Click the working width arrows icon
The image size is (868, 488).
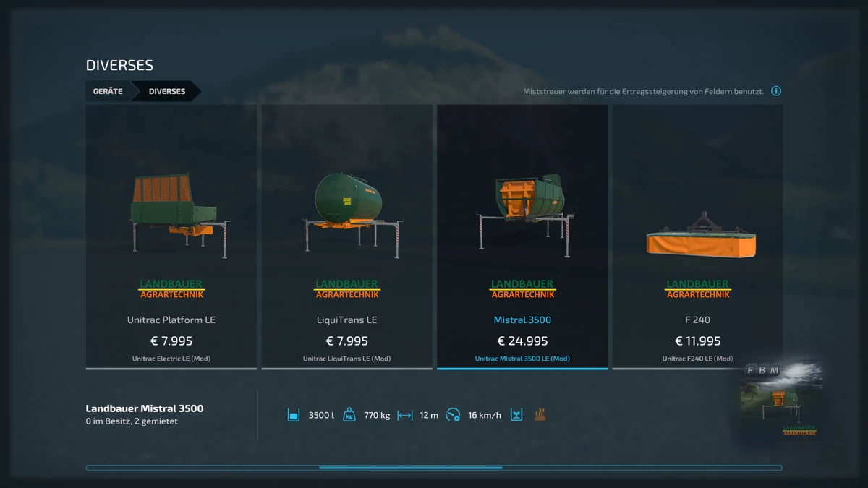click(x=405, y=415)
